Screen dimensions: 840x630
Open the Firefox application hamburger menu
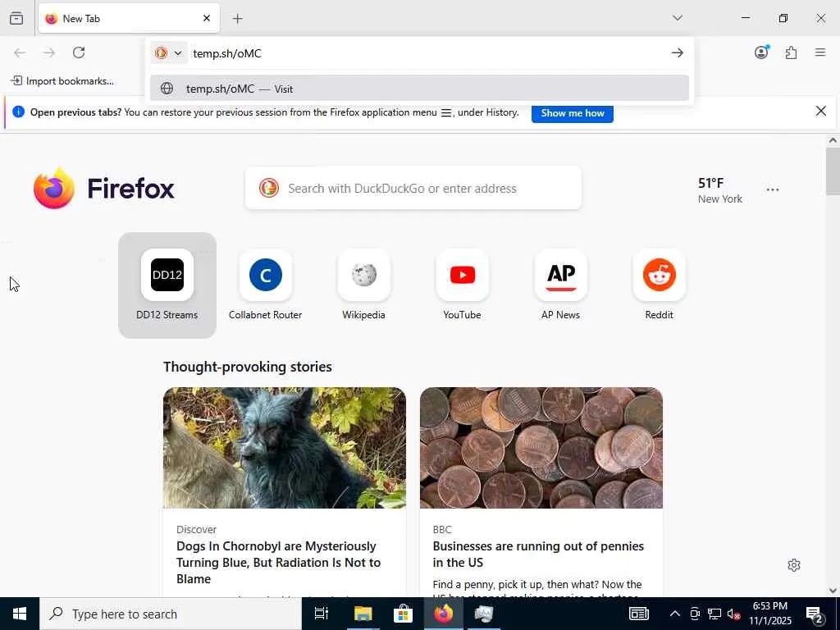coord(820,52)
